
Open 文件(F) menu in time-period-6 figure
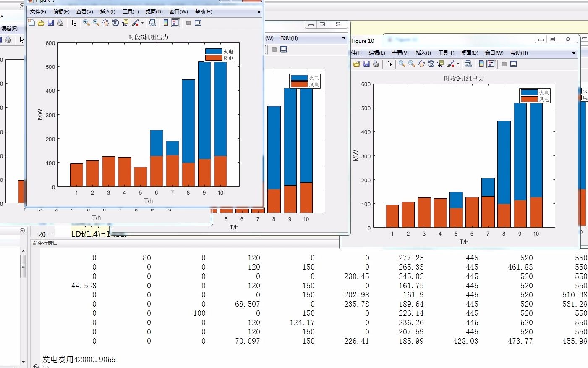tap(38, 12)
